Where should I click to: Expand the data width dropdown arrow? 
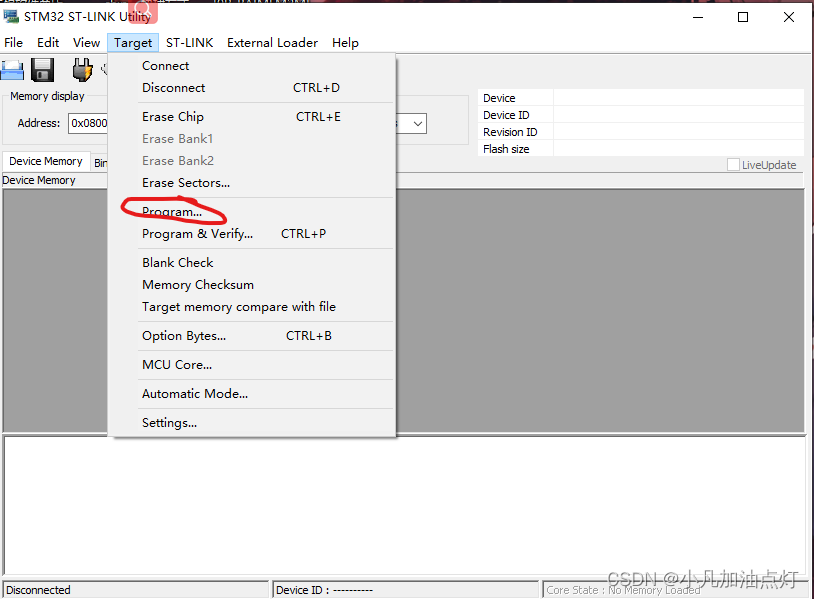pyautogui.click(x=417, y=124)
